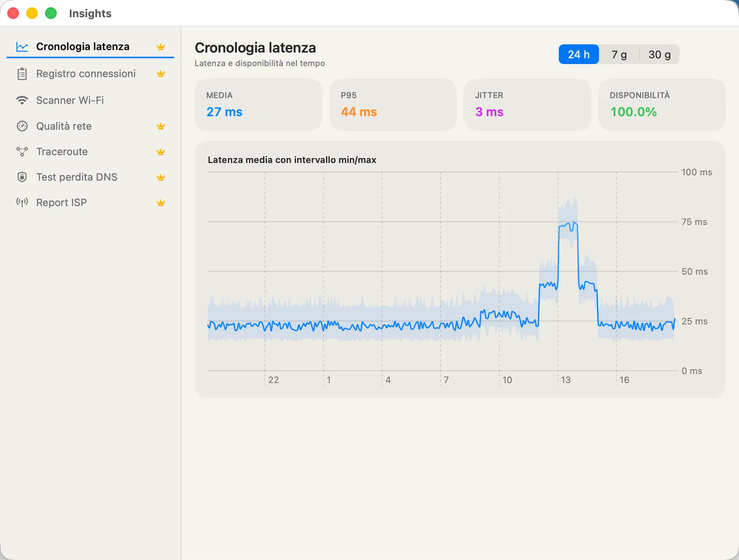
Task: Minimize the Insights window
Action: tap(32, 13)
